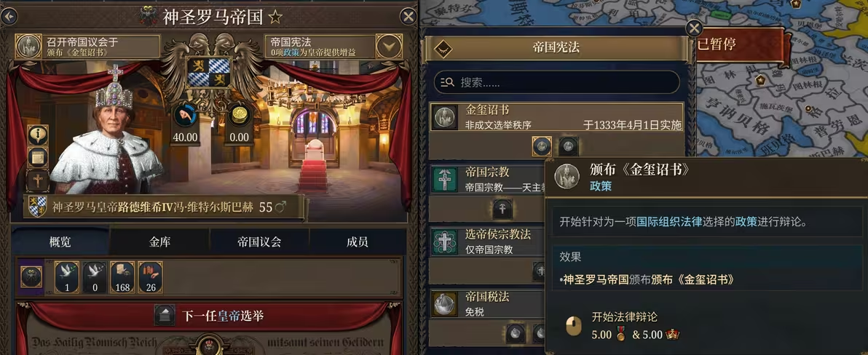The image size is (868, 355).
Task: Select the second 金玺诏书 policy option icon
Action: click(x=569, y=146)
